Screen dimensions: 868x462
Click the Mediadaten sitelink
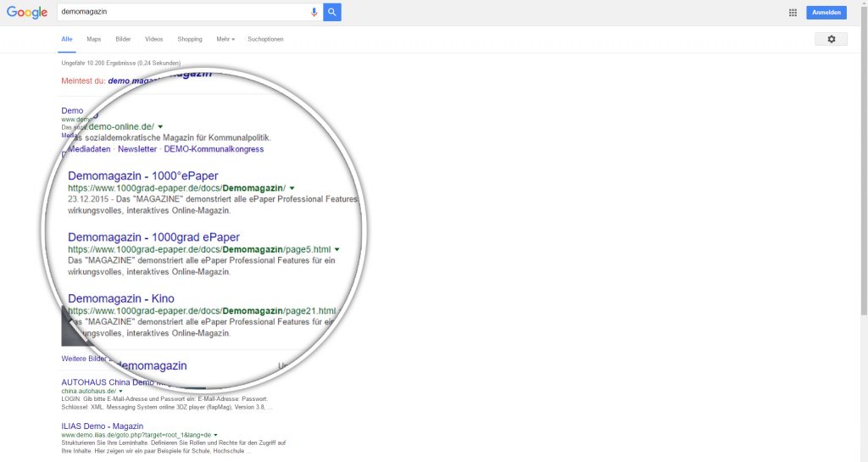(x=89, y=149)
